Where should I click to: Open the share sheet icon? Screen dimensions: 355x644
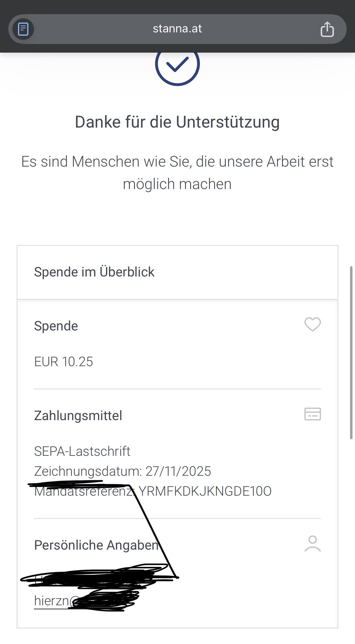pyautogui.click(x=327, y=29)
